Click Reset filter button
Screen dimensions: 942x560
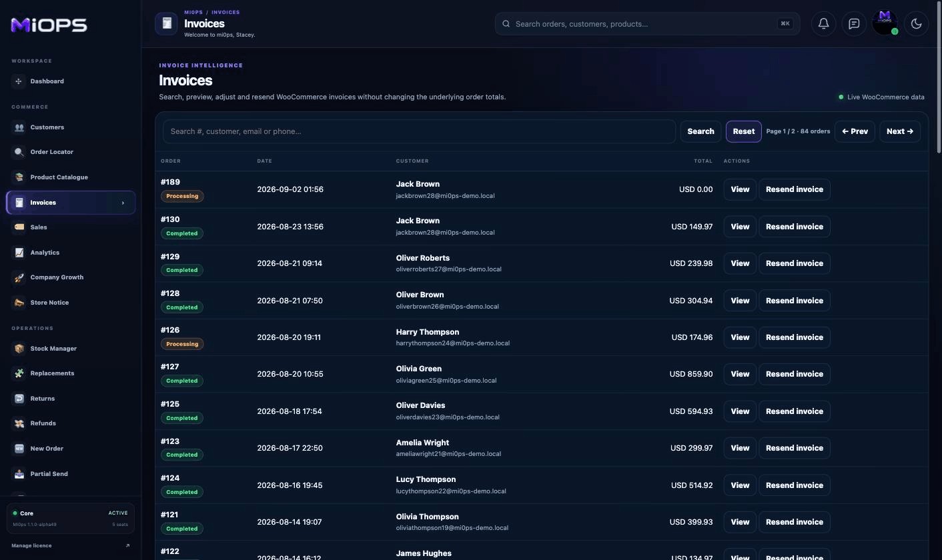click(x=743, y=131)
